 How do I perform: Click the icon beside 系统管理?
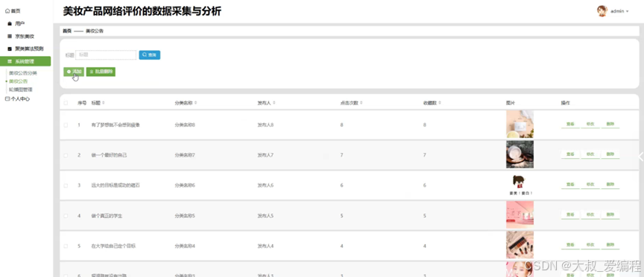[x=10, y=61]
